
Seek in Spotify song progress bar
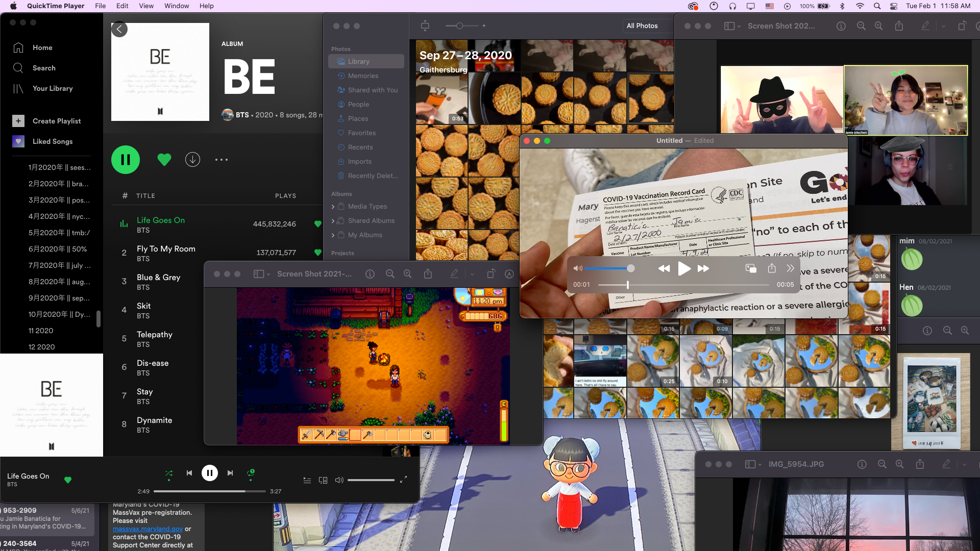pos(210,491)
